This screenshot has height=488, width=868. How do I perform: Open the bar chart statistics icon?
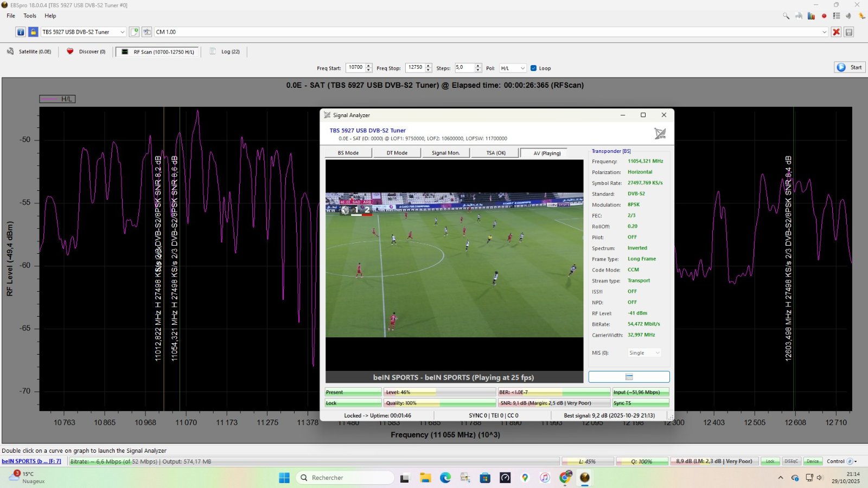811,16
